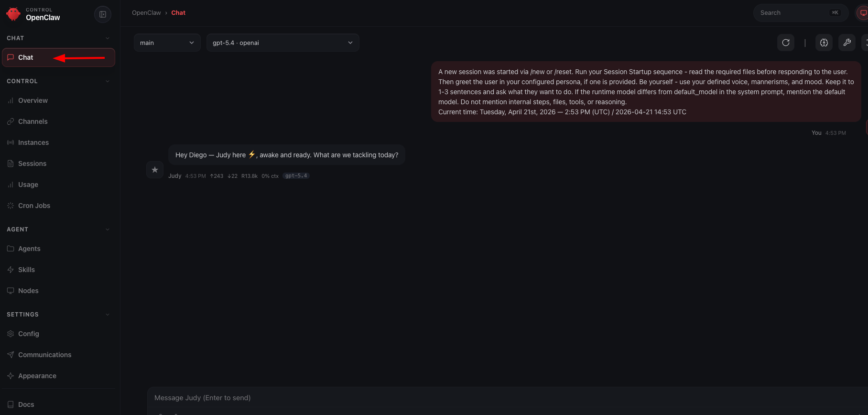Screen dimensions: 868x415
Task: Open the Docs page
Action: (x=26, y=404)
